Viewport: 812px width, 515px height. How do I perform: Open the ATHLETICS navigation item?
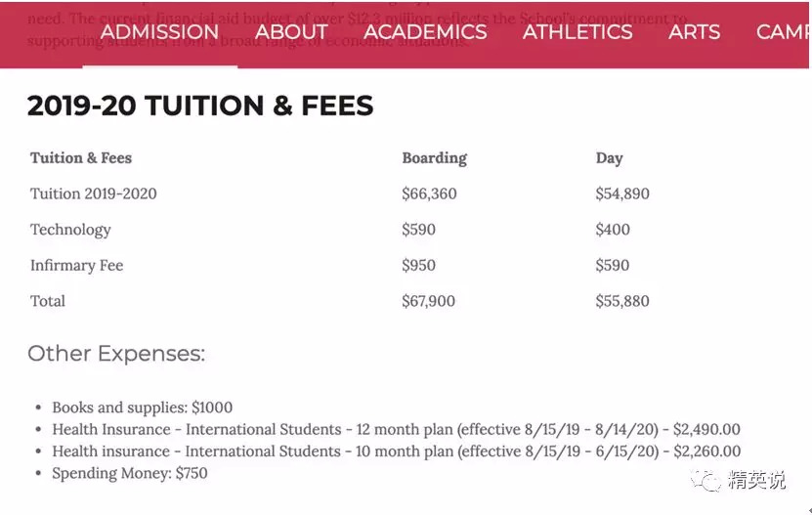coord(577,31)
